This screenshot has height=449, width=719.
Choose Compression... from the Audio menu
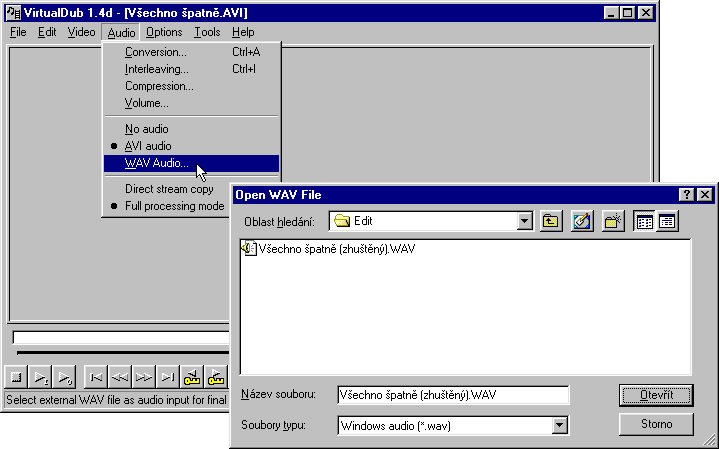coord(191,86)
